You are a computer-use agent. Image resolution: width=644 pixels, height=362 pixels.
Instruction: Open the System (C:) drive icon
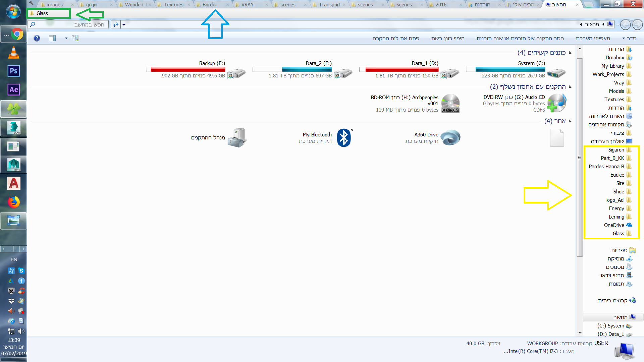(556, 73)
